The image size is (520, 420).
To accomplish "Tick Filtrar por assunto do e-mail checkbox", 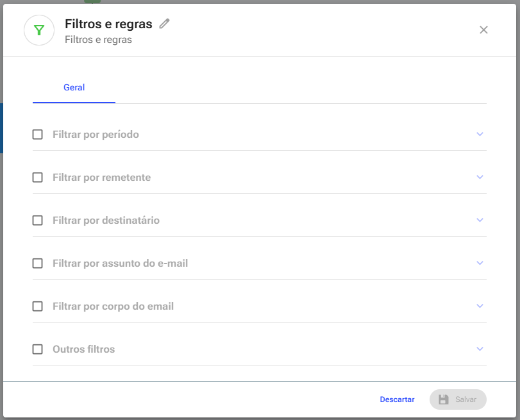I will point(37,264).
